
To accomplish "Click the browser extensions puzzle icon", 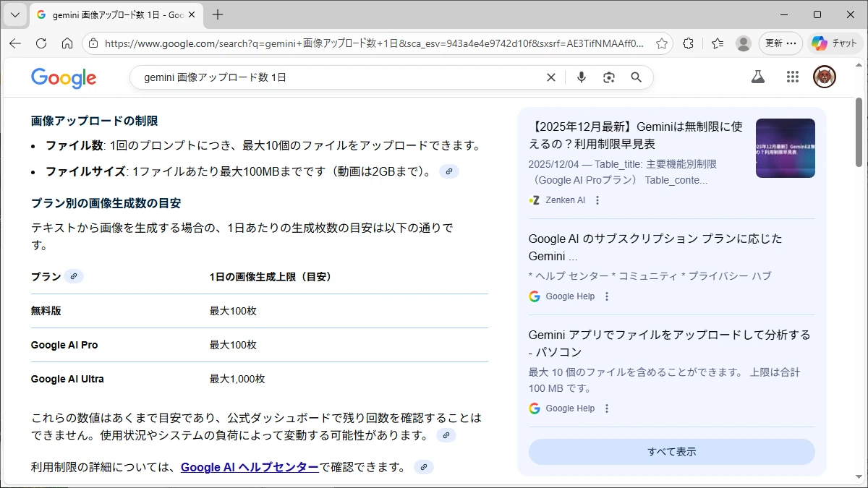I will (689, 43).
